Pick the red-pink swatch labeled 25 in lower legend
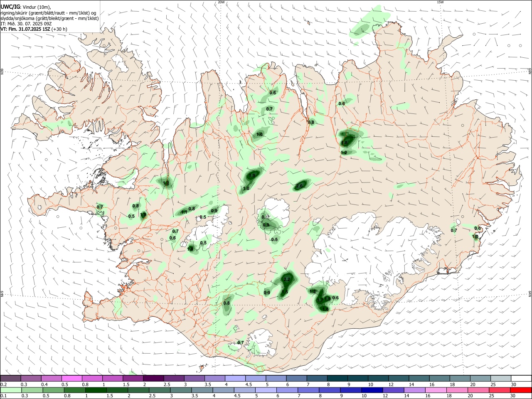 click(500, 390)
